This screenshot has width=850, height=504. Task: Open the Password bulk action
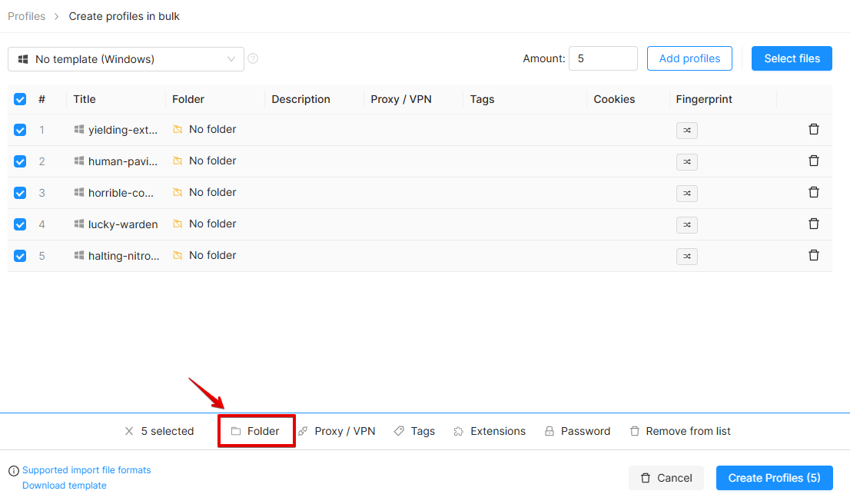pyautogui.click(x=577, y=431)
